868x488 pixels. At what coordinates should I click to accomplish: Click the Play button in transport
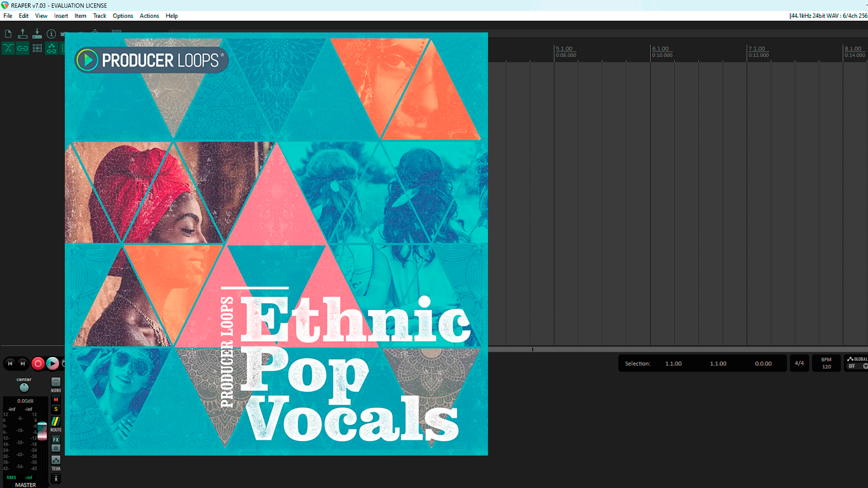pyautogui.click(x=53, y=363)
